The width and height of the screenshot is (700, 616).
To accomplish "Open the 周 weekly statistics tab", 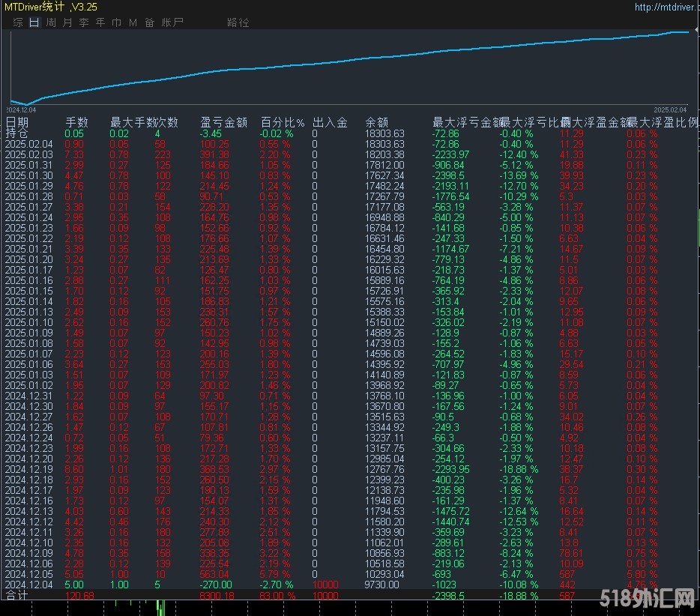I will click(x=50, y=22).
